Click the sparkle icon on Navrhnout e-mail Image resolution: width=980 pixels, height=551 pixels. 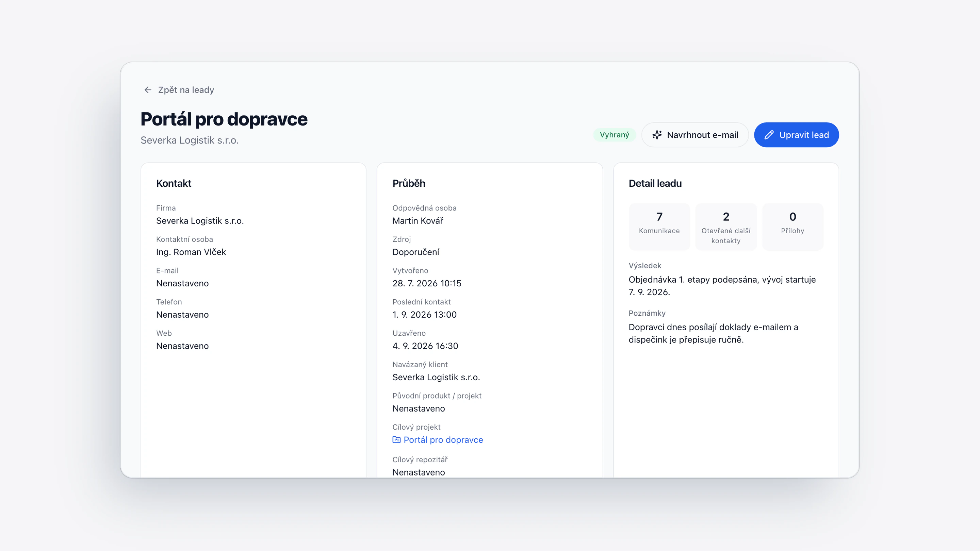coord(657,135)
